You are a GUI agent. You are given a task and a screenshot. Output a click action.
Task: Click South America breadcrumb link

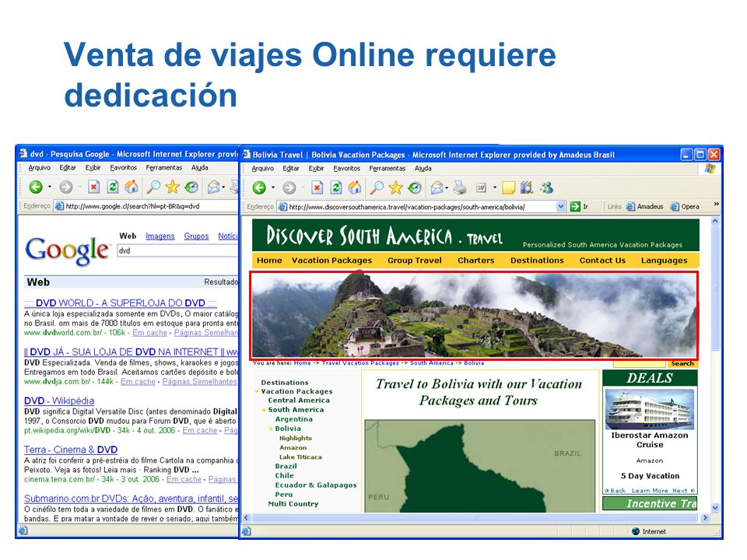coord(432,363)
